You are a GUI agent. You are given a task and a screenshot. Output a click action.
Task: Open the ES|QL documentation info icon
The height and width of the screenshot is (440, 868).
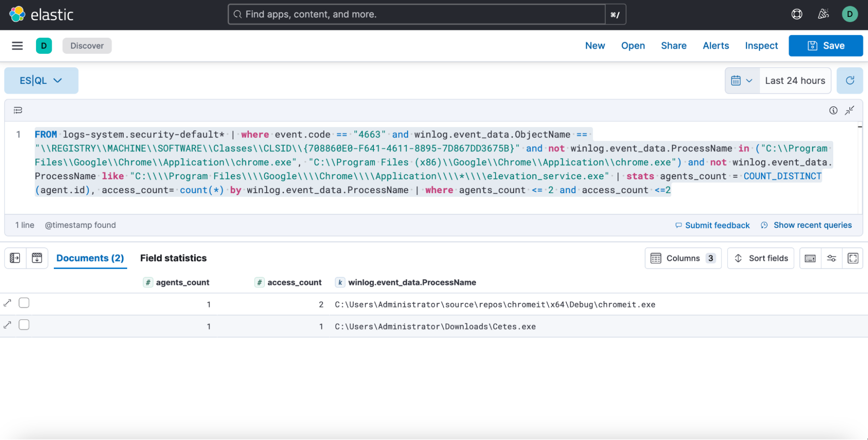[x=833, y=110]
